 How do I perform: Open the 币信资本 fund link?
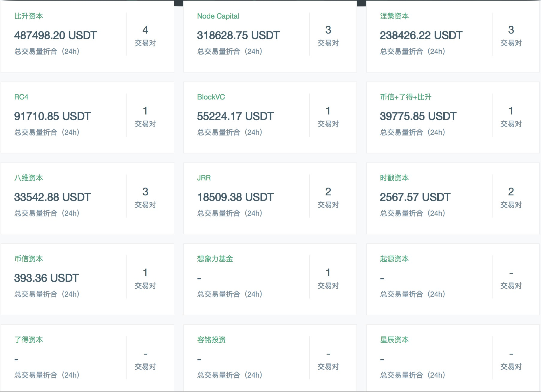click(x=28, y=259)
